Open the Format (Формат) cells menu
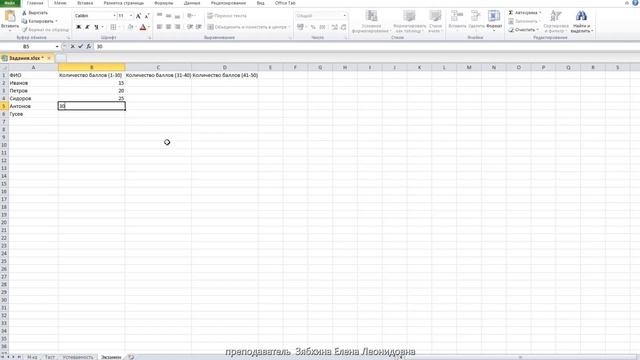This screenshot has width=640, height=360. tap(494, 20)
